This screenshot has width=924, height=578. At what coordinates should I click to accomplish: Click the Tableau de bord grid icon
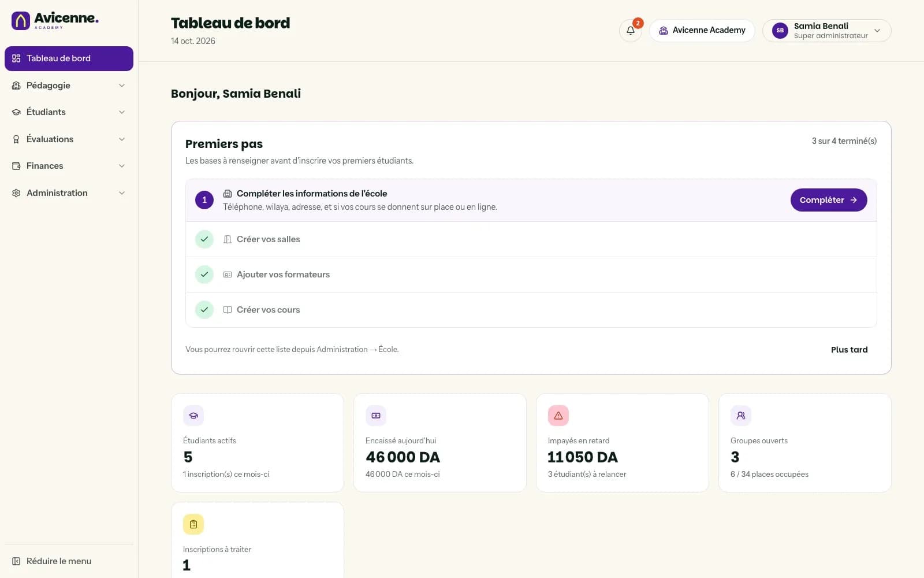16,58
